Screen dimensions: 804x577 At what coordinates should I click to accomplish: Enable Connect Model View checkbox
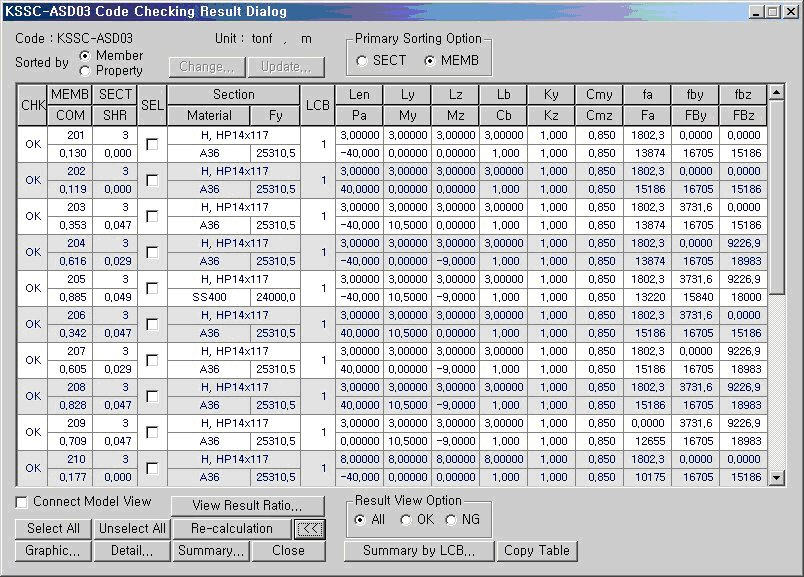click(22, 502)
